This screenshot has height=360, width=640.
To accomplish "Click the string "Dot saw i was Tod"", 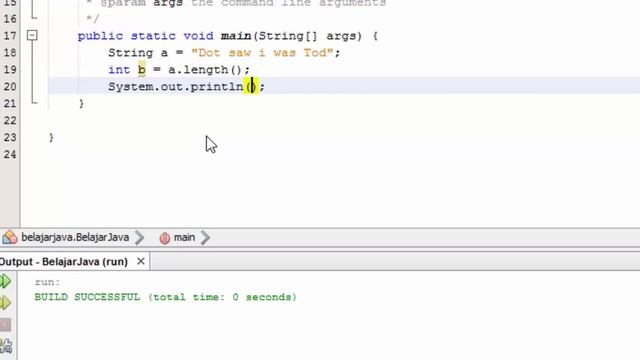I will tap(262, 53).
